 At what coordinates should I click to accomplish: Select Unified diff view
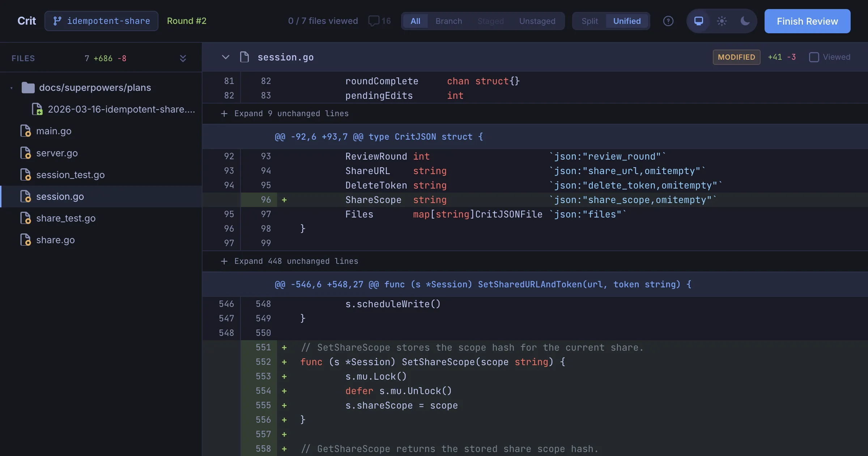point(627,21)
